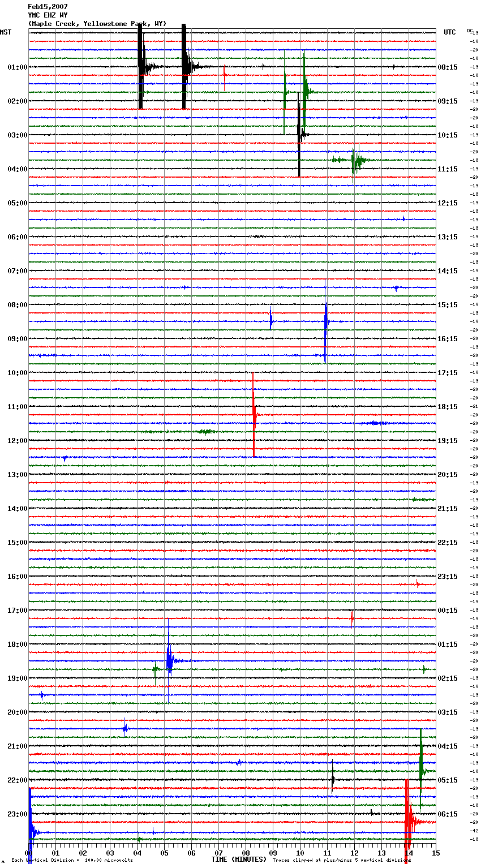The height and width of the screenshot is (868, 481).
Task: Select the '02:00' MST row label
Action: tap(18, 101)
